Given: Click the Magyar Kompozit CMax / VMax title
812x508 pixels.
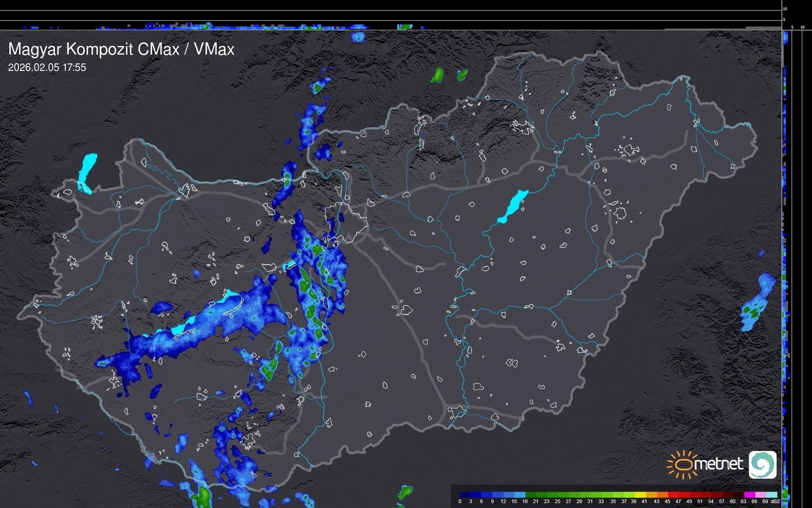Looking at the screenshot, I should pyautogui.click(x=121, y=49).
